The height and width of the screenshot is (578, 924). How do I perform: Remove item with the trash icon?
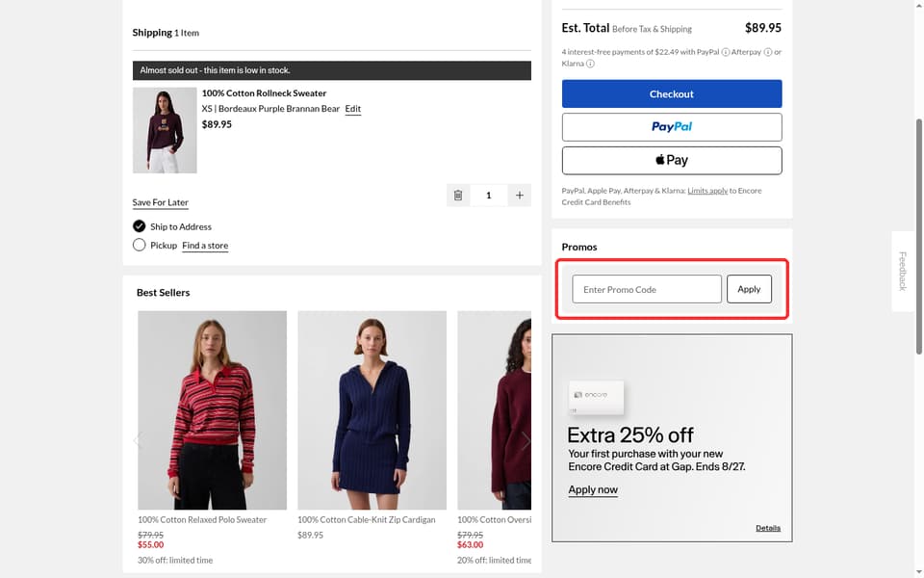458,196
